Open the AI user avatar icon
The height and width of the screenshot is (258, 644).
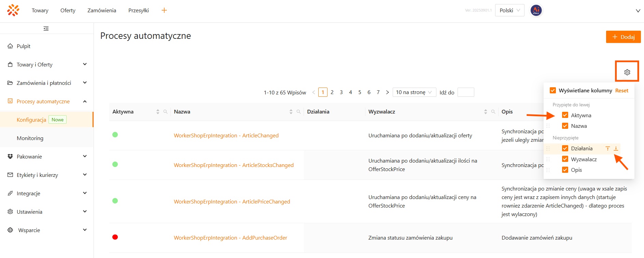[536, 10]
